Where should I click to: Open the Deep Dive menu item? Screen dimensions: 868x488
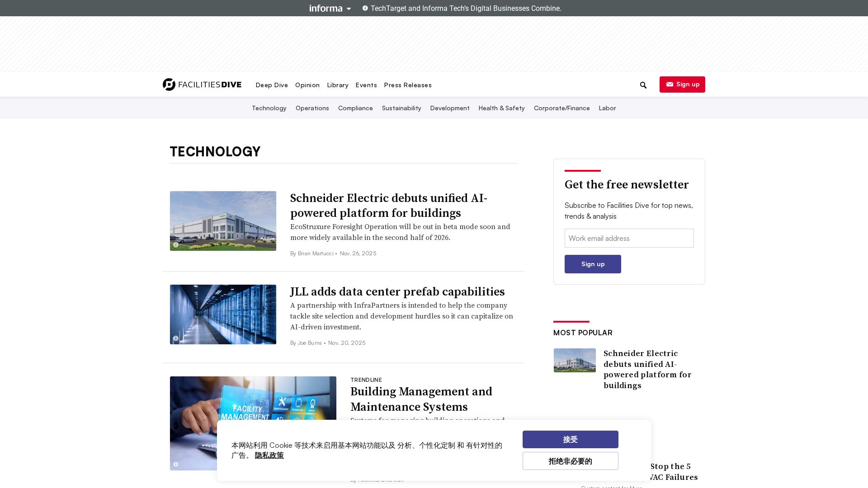click(271, 85)
